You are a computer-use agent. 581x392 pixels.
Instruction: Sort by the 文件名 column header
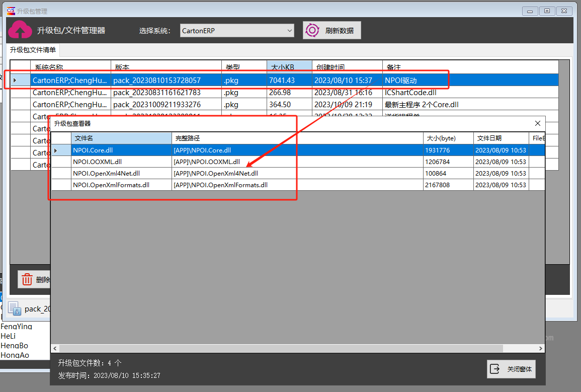click(x=121, y=138)
